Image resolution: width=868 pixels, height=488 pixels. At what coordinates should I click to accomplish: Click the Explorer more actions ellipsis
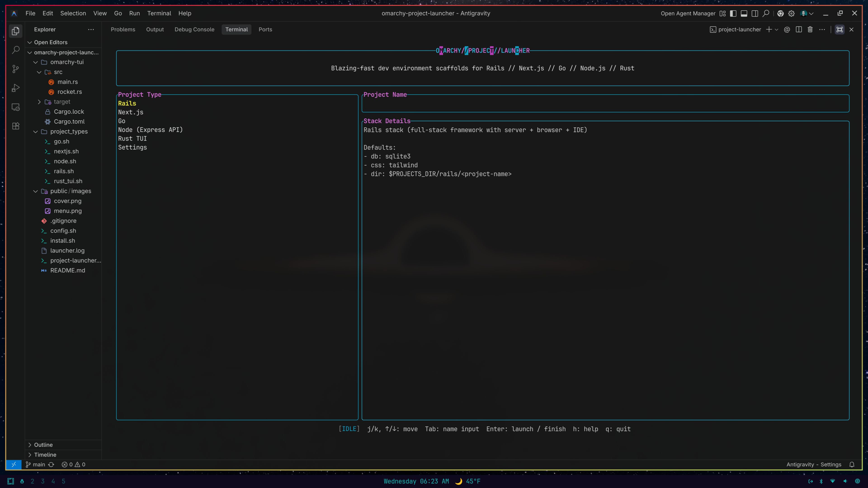(x=91, y=30)
